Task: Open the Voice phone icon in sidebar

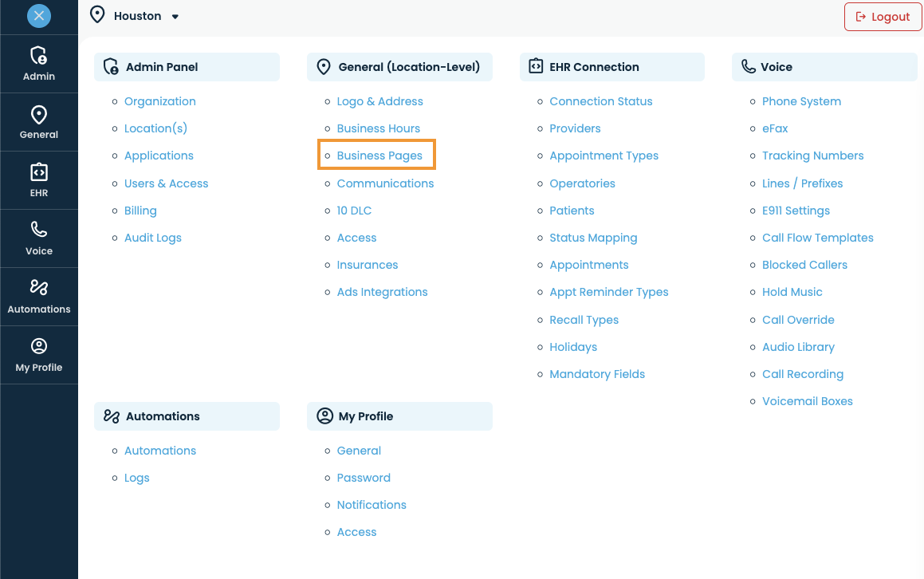Action: click(x=39, y=229)
